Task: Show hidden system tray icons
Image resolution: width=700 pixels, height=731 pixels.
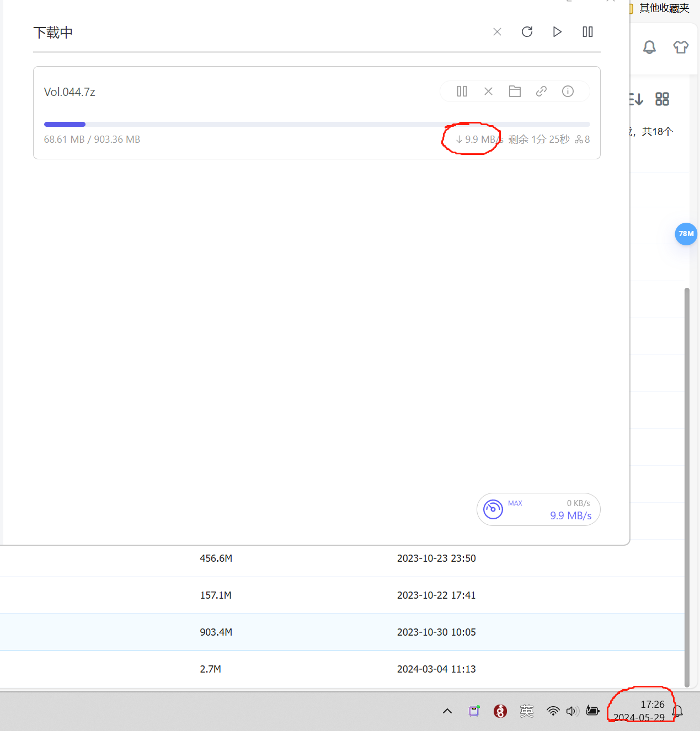Action: (447, 711)
